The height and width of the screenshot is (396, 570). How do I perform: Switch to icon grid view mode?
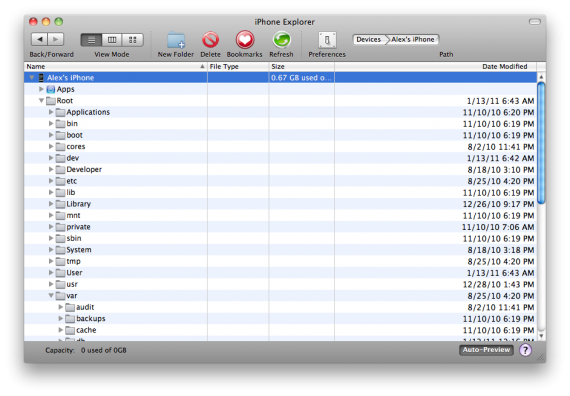[x=133, y=40]
